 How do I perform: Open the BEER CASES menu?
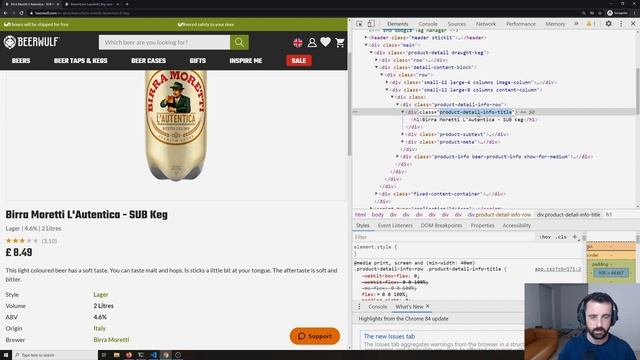(x=149, y=60)
